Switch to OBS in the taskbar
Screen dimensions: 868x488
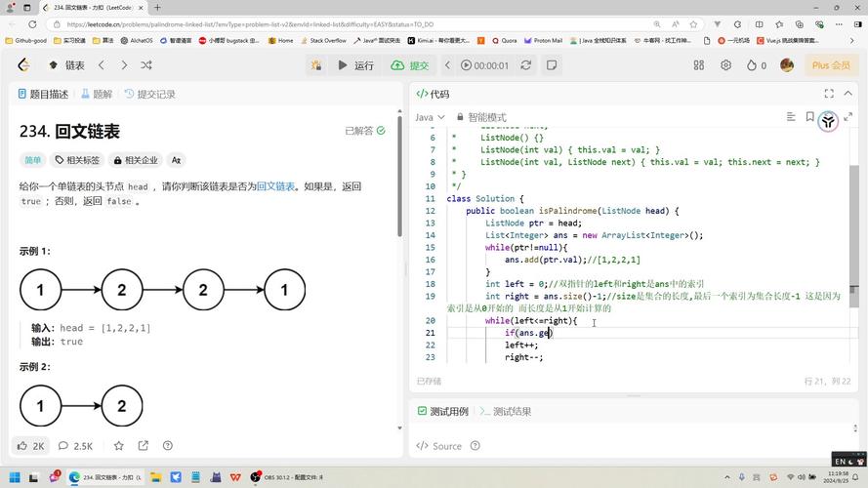[287, 477]
